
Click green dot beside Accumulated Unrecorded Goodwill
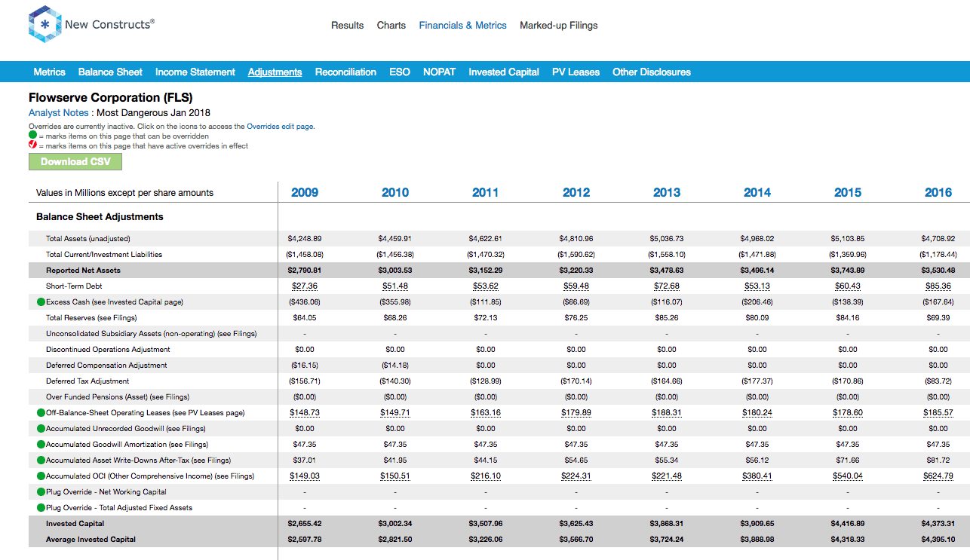pyautogui.click(x=41, y=429)
